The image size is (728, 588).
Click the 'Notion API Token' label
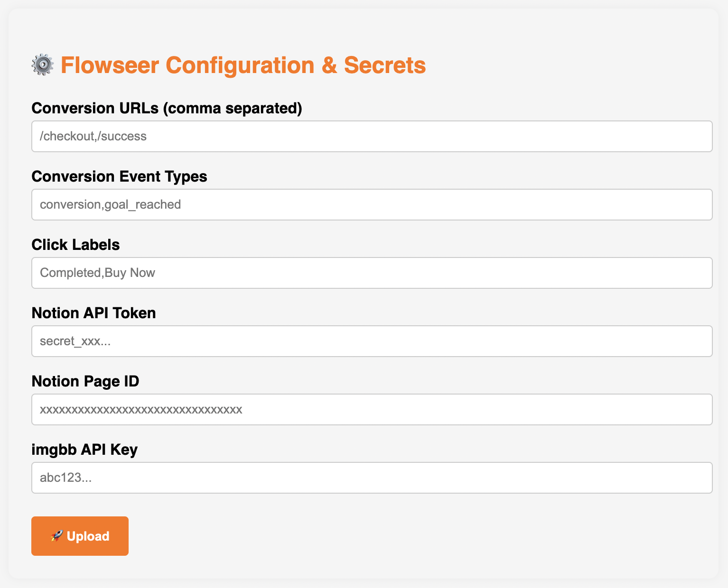(93, 313)
